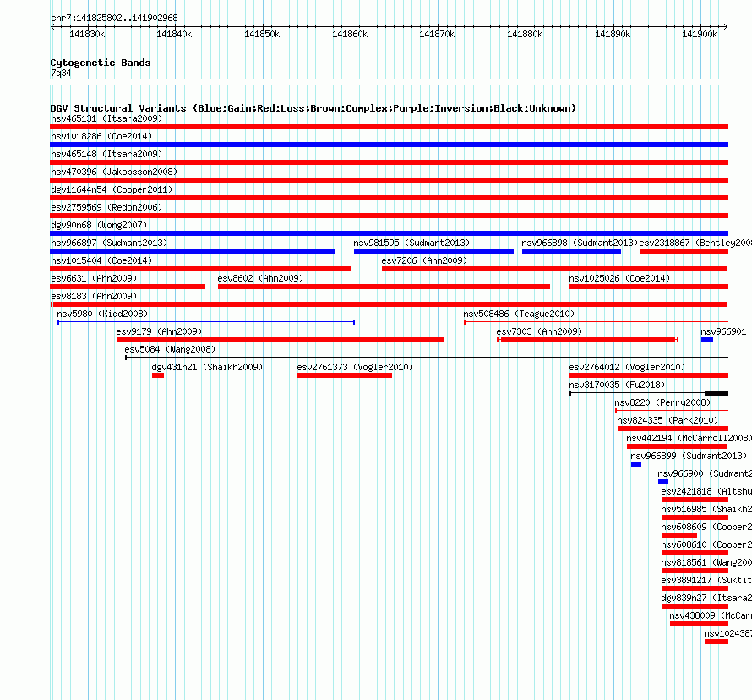The width and height of the screenshot is (752, 700).
Task: Click nsv966898 (Sudmant2013) label
Action: coord(580,243)
